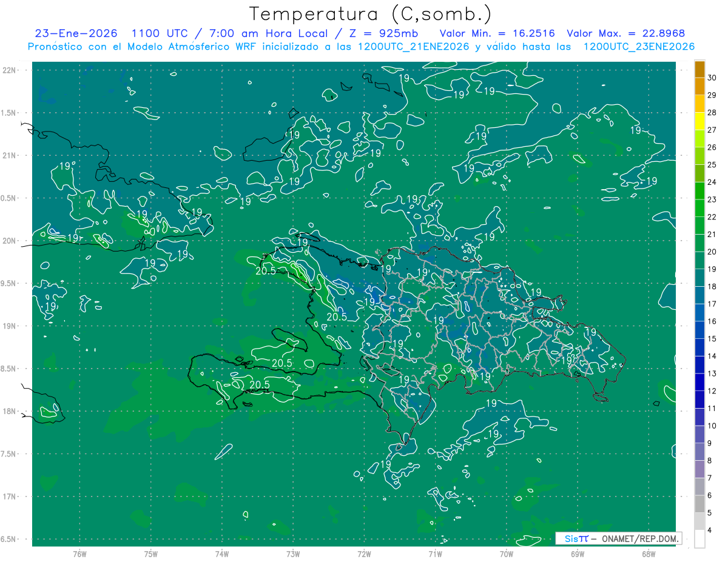Click the '72W' longitude axis label
Viewport: 728px width, 562px height.
click(x=364, y=554)
